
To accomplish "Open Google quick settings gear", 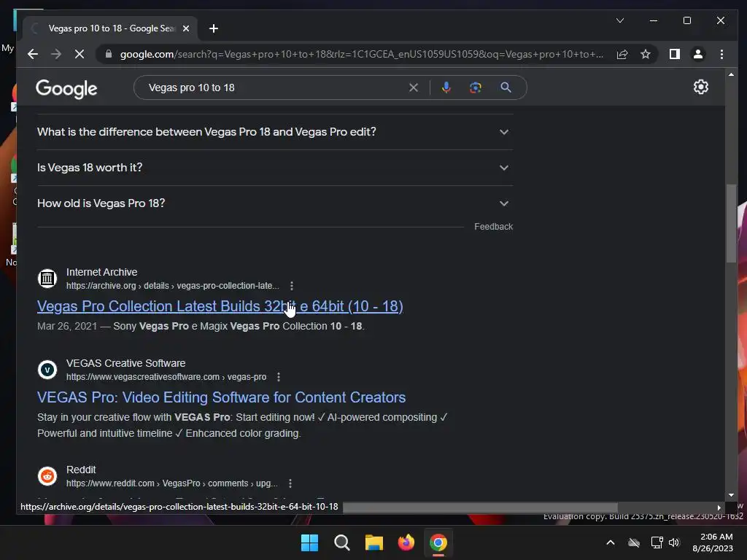I will pyautogui.click(x=701, y=87).
